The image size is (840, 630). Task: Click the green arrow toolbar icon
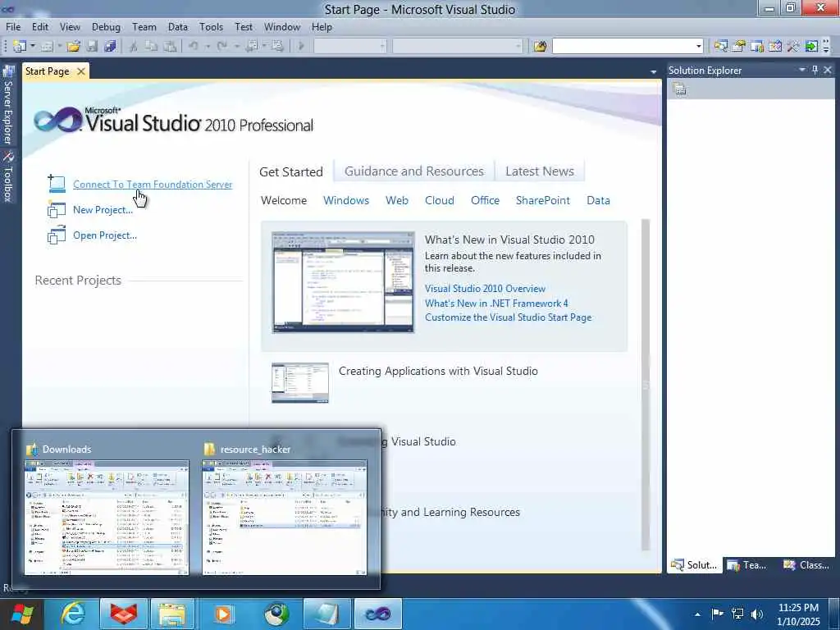[x=811, y=47]
